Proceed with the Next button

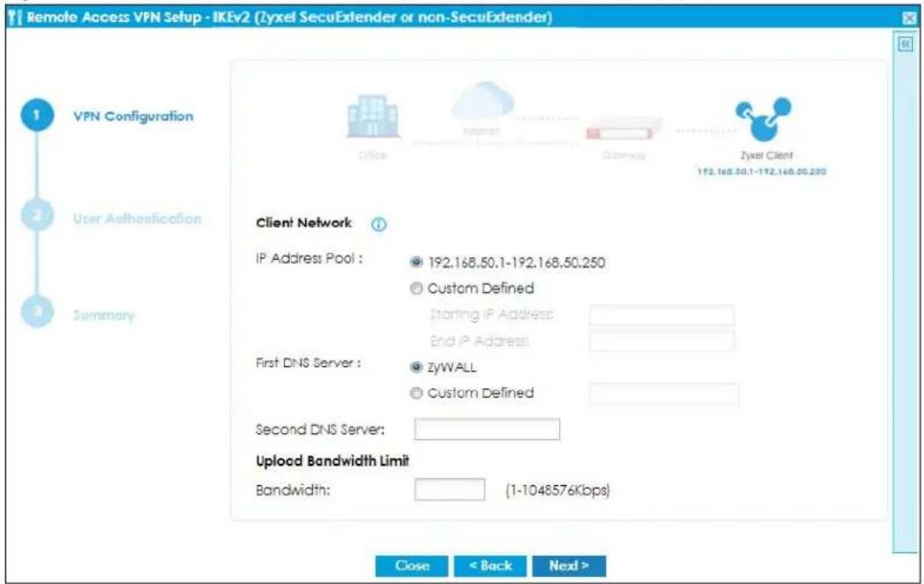click(570, 565)
